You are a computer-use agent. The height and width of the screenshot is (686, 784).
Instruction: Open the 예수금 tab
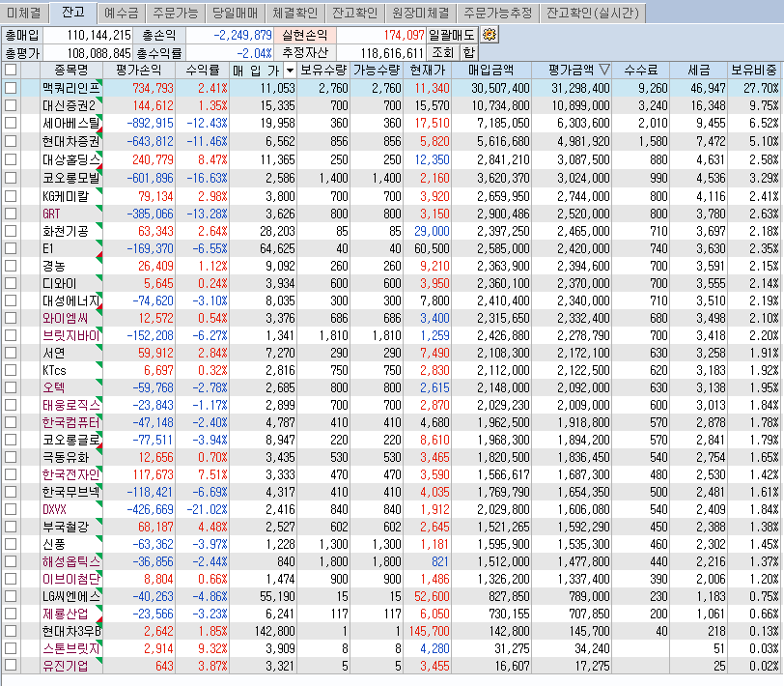coord(122,13)
